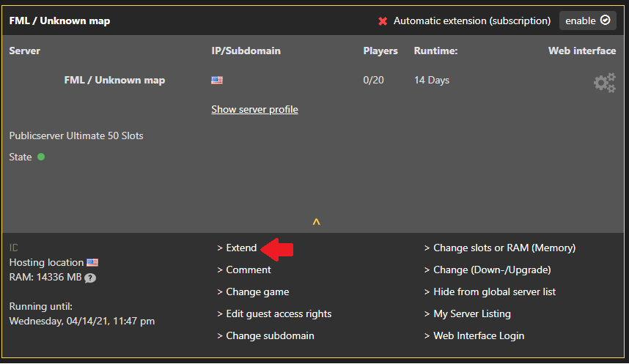Click the US flag under IP/Subdomain

pyautogui.click(x=217, y=81)
